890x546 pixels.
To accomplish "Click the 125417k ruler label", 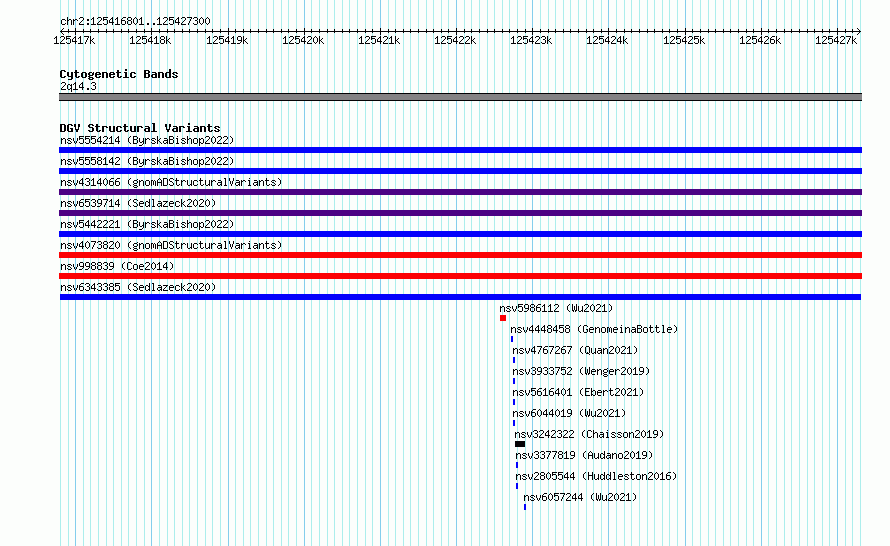I will click(74, 40).
